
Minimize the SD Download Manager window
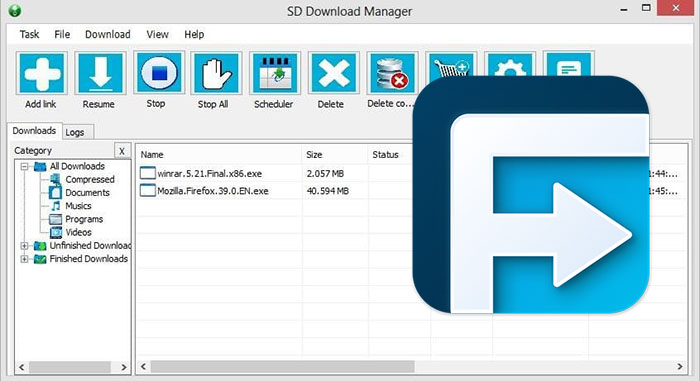click(x=624, y=9)
